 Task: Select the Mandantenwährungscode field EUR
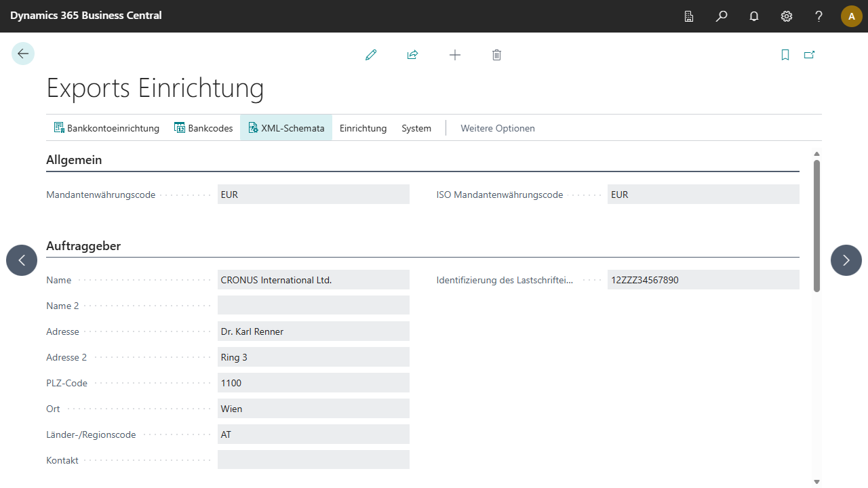click(313, 195)
